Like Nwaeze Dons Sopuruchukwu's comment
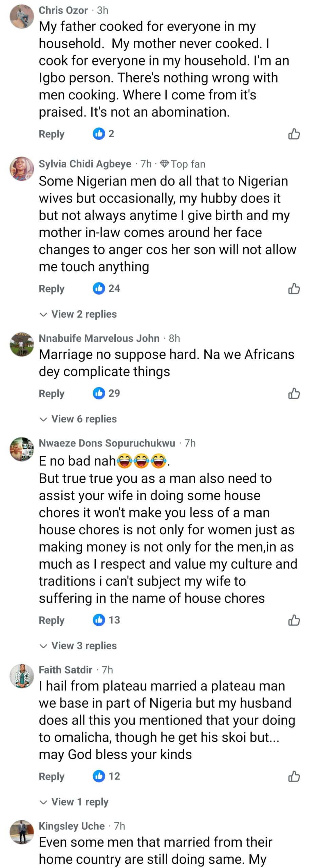 [294, 620]
